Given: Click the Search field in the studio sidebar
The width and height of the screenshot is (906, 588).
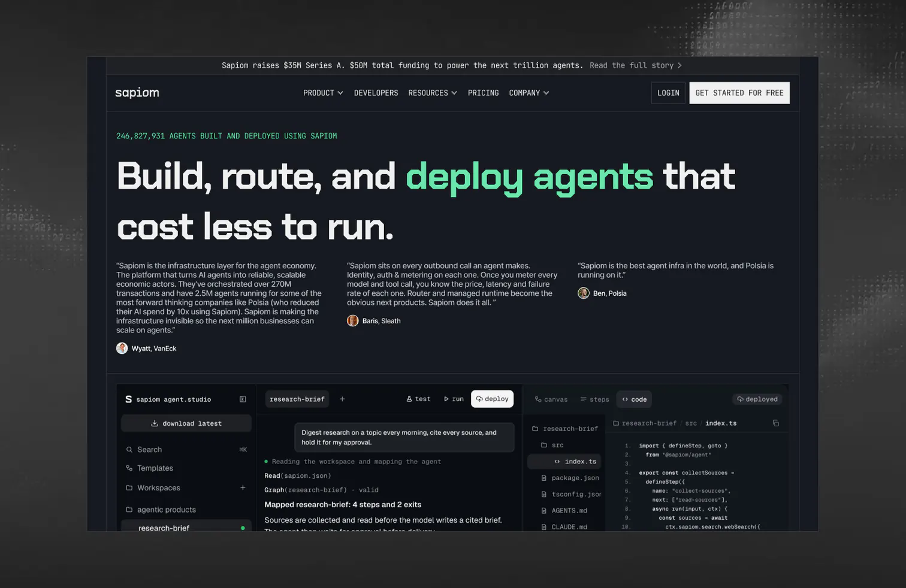Looking at the screenshot, I should coord(186,450).
